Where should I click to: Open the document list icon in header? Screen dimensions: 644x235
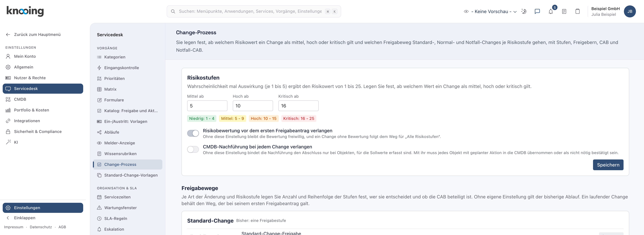[x=564, y=11]
